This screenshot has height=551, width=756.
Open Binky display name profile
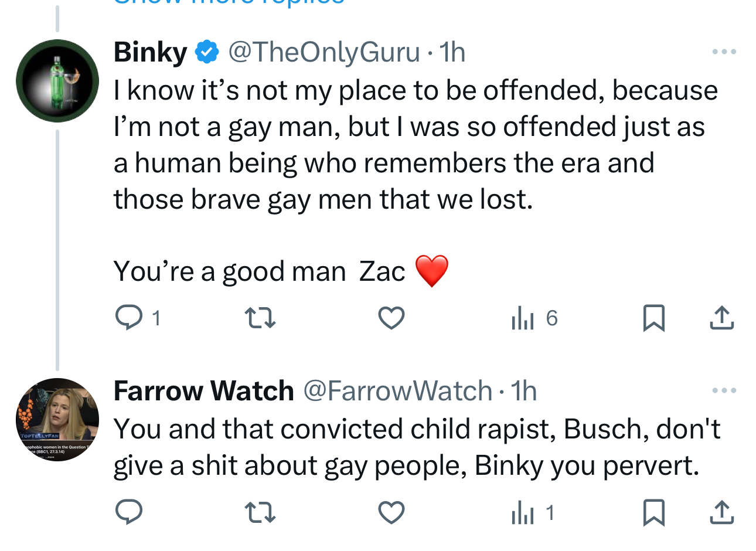(x=150, y=52)
